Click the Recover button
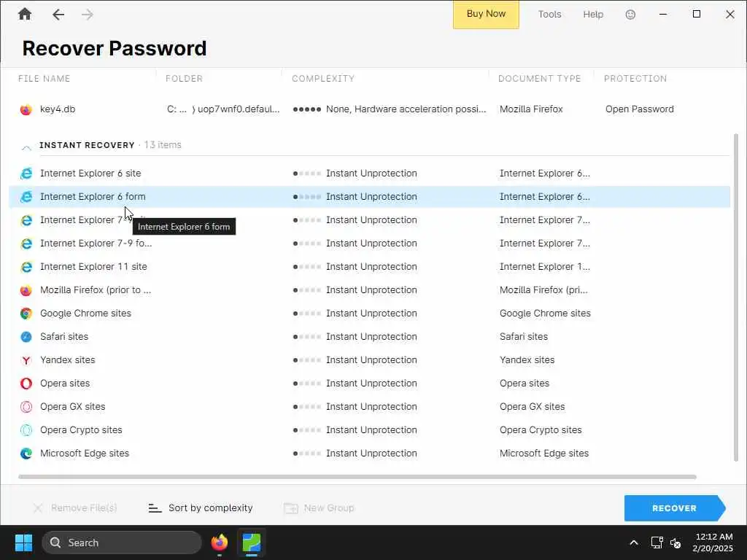This screenshot has height=560, width=747. (675, 508)
